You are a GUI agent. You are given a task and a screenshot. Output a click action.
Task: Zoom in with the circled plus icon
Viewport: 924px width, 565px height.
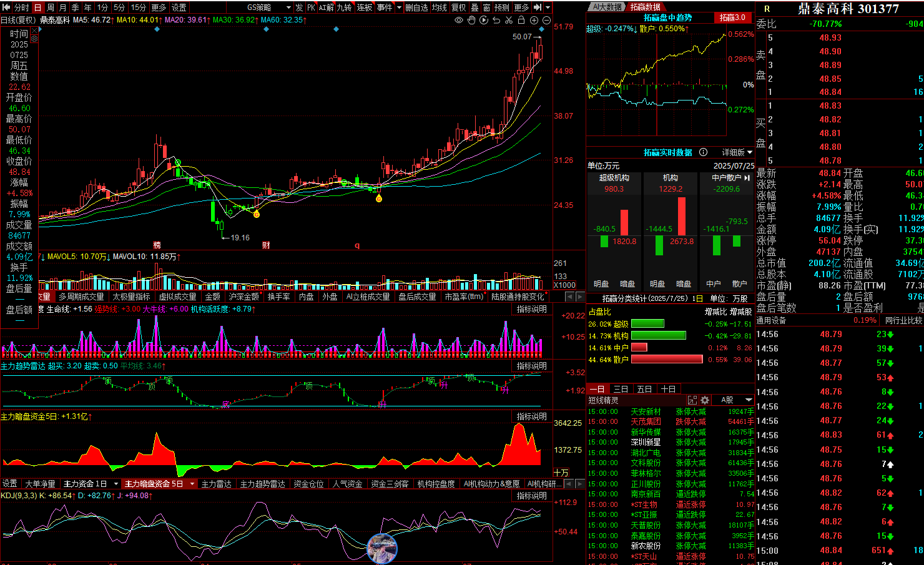[534, 20]
